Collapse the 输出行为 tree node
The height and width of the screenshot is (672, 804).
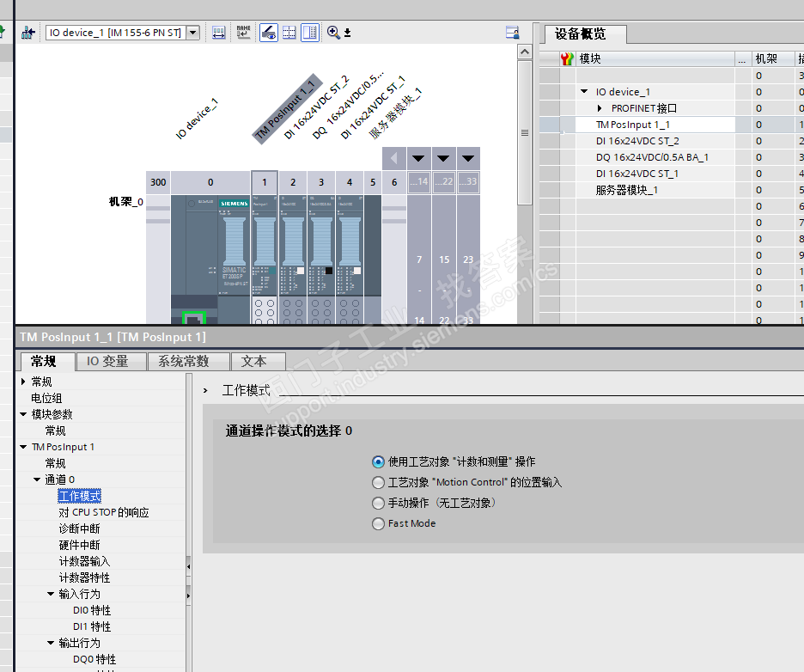[x=51, y=643]
